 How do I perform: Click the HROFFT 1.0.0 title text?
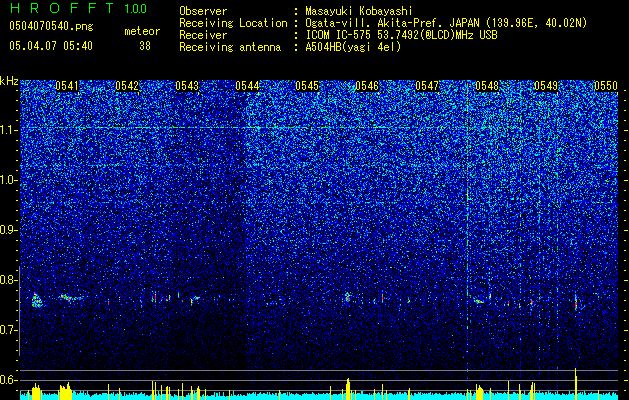click(x=79, y=8)
